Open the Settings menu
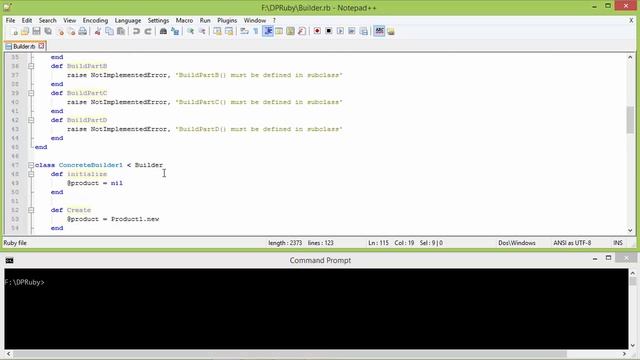 coord(158,20)
